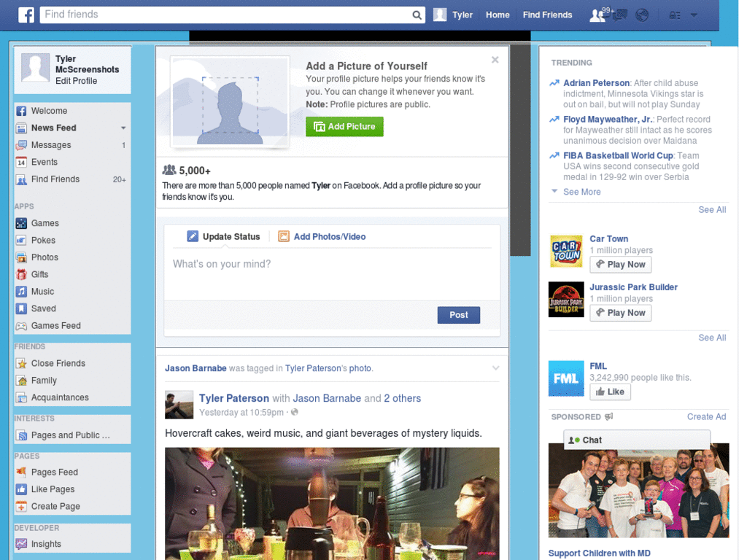Open the messages icon in top bar
Viewport: 747px width, 560px height.
(619, 15)
